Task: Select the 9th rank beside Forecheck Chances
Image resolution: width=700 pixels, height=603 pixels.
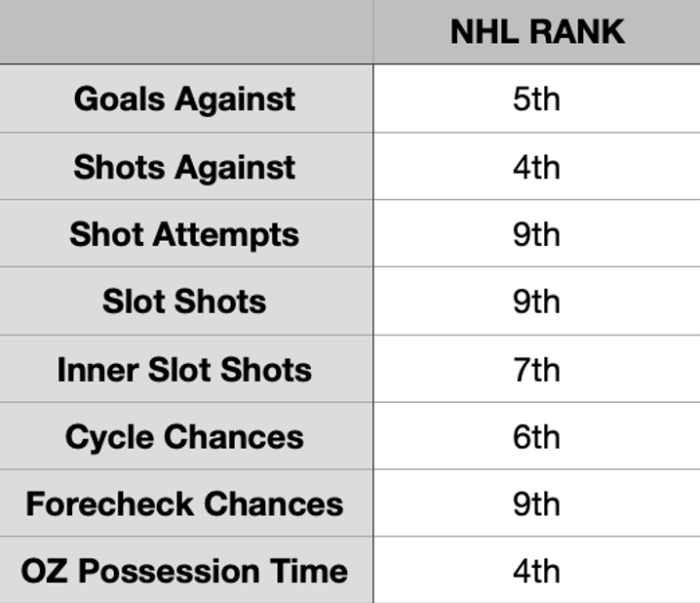Action: pos(536,504)
